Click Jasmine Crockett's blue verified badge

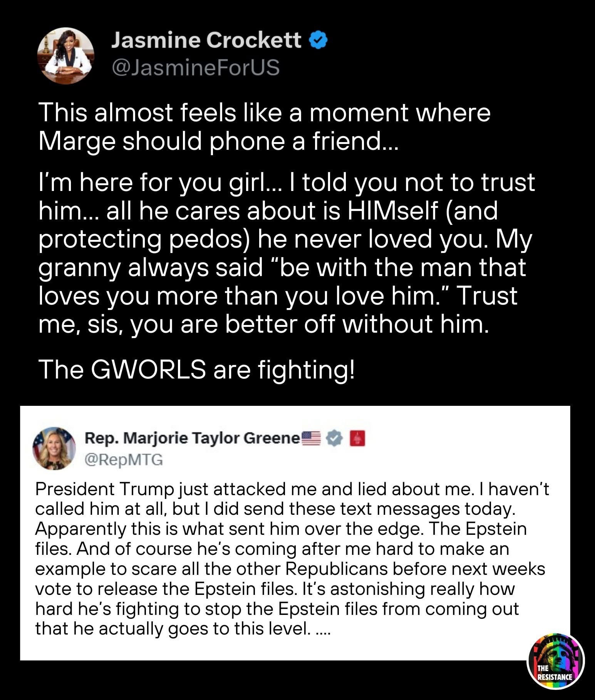[318, 40]
